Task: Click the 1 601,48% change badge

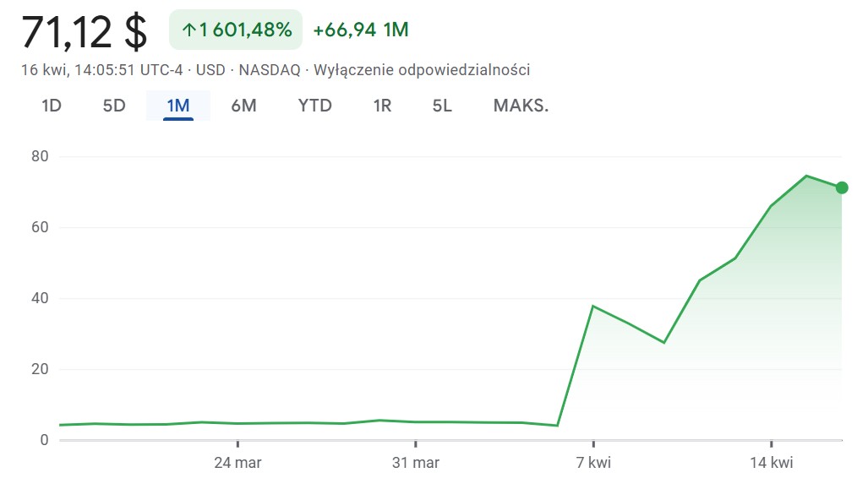Action: (x=236, y=30)
